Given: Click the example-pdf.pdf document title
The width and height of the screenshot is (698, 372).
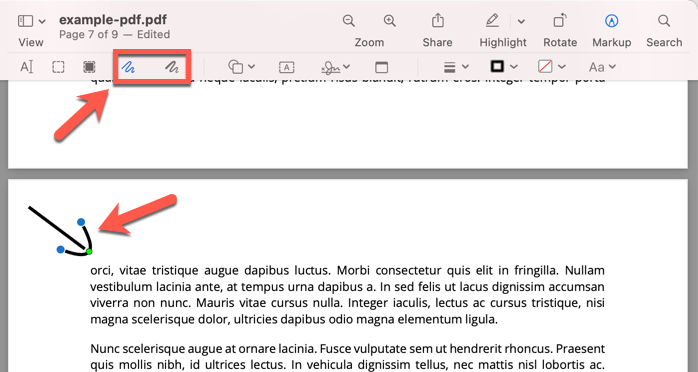Looking at the screenshot, I should [113, 20].
